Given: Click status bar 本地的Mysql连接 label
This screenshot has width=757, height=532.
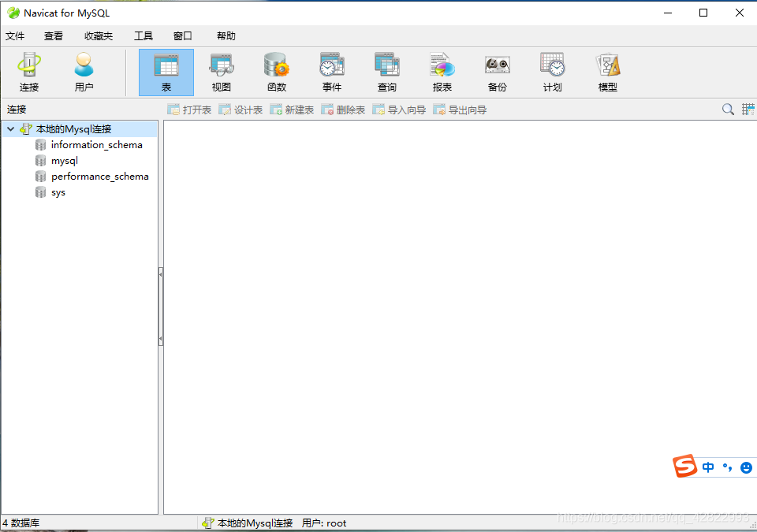Looking at the screenshot, I should [255, 523].
